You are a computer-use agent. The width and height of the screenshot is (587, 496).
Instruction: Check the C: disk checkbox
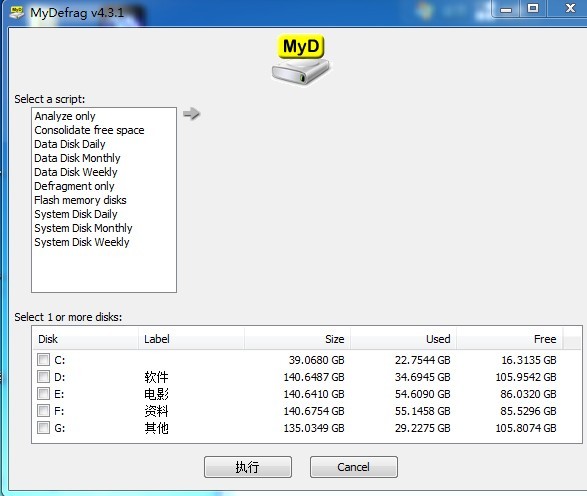[43, 359]
